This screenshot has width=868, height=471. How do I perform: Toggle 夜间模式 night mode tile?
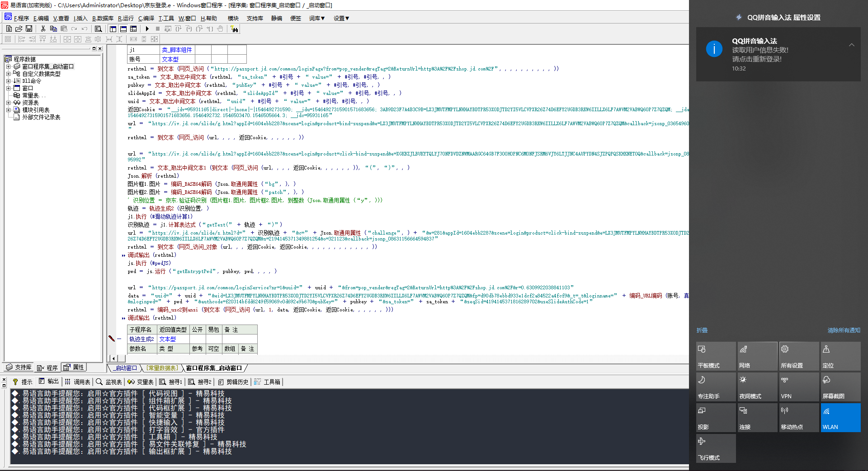point(757,387)
